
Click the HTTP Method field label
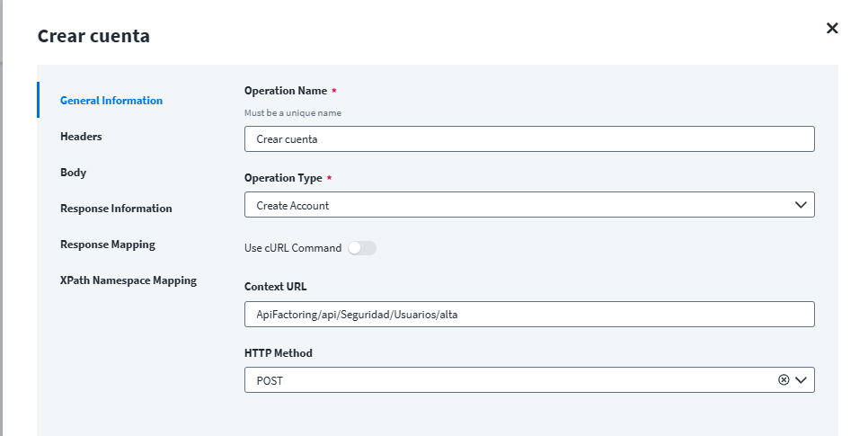click(x=279, y=353)
